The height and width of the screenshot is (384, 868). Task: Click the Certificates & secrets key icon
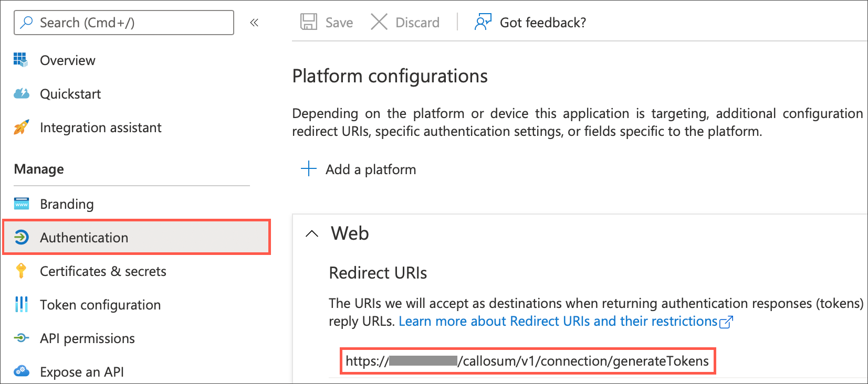[20, 271]
